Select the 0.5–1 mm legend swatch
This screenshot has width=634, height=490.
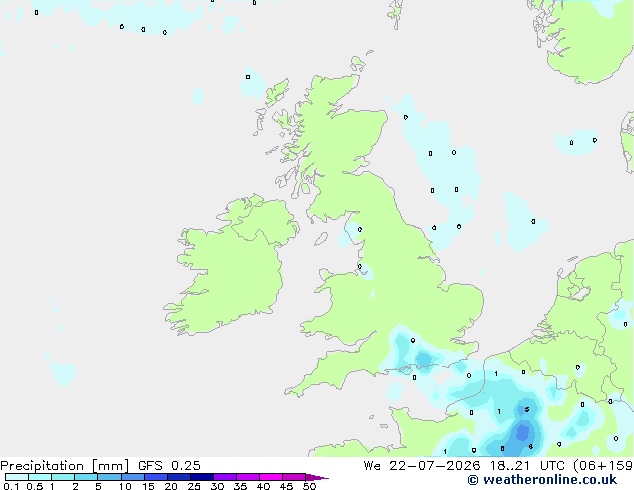40,477
